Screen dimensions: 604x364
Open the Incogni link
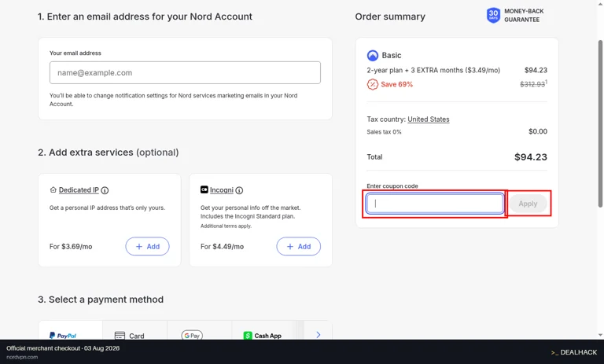222,190
